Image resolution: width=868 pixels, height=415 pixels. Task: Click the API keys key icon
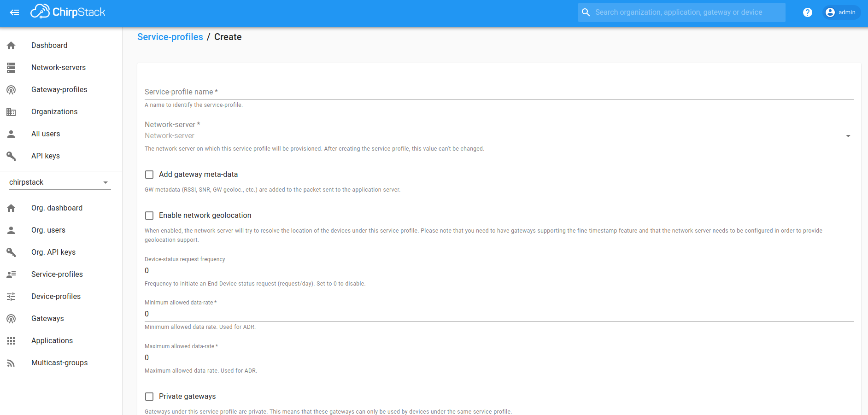pyautogui.click(x=11, y=156)
